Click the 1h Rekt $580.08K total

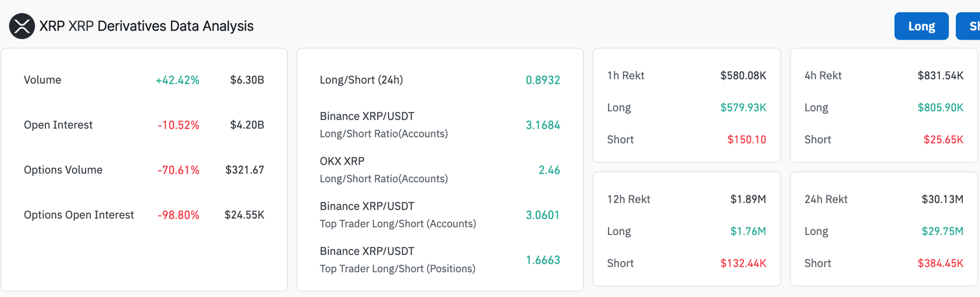pyautogui.click(x=743, y=75)
